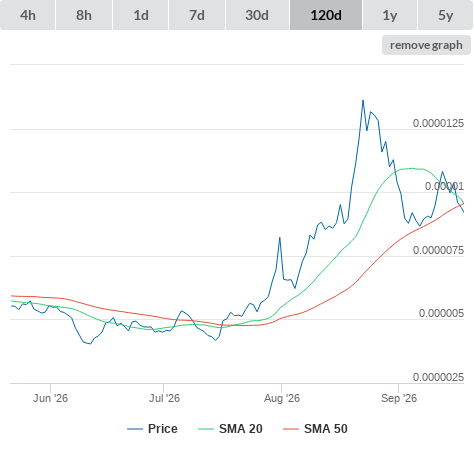
Task: Switch chart to 30d range
Action: [x=257, y=15]
